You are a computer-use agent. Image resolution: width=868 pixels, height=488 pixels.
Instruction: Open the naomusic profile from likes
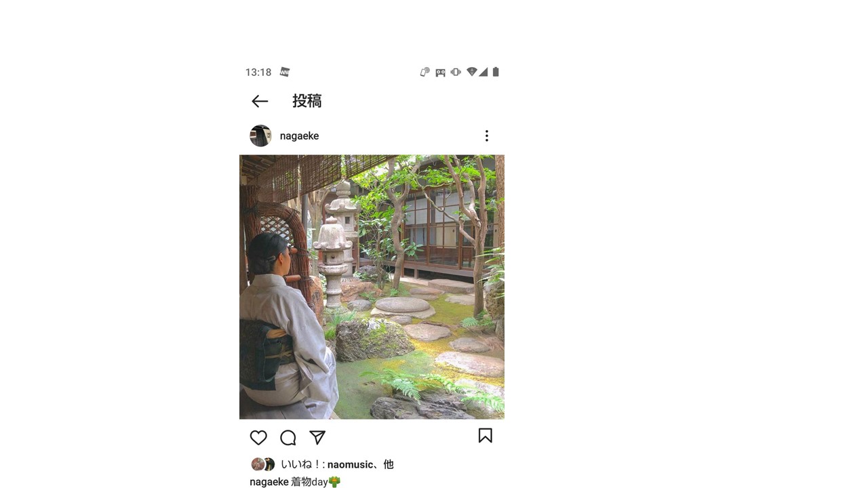pos(350,464)
